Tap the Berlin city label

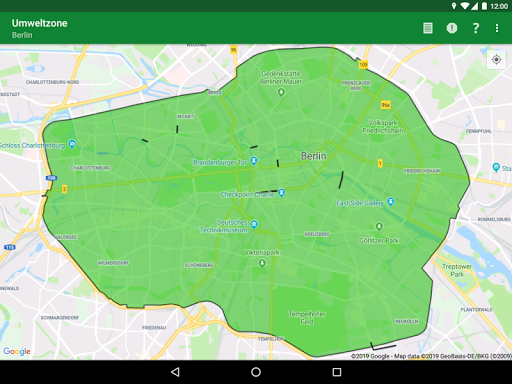314,156
